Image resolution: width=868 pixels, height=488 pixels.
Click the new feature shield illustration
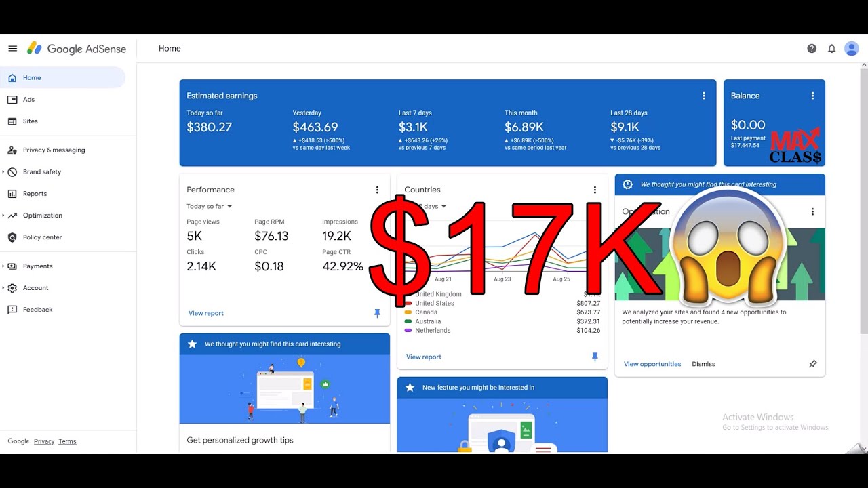click(x=502, y=425)
